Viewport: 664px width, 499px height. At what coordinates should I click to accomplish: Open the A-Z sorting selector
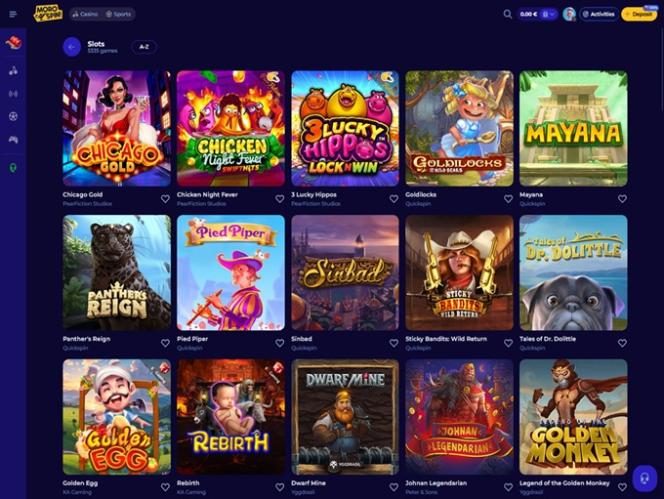[x=144, y=47]
